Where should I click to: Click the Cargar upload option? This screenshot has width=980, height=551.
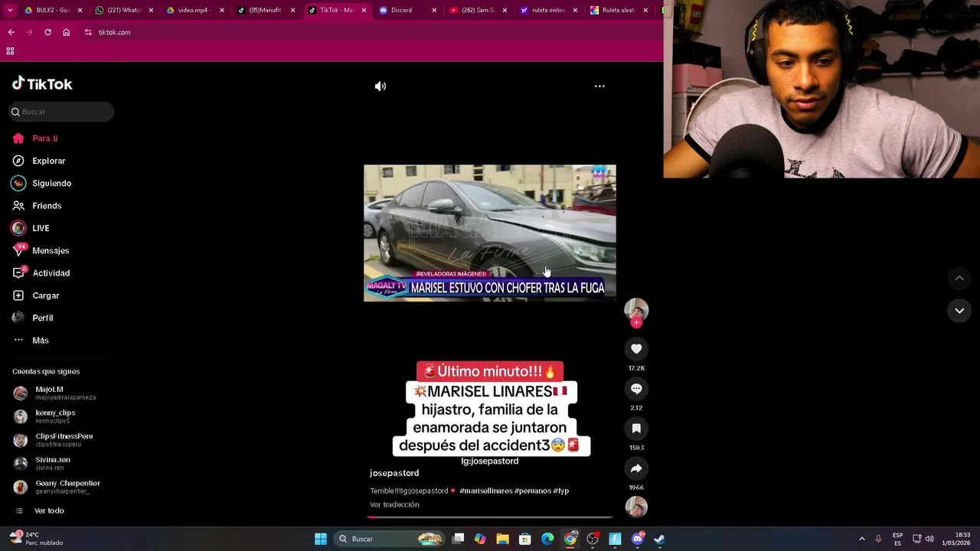point(36,295)
